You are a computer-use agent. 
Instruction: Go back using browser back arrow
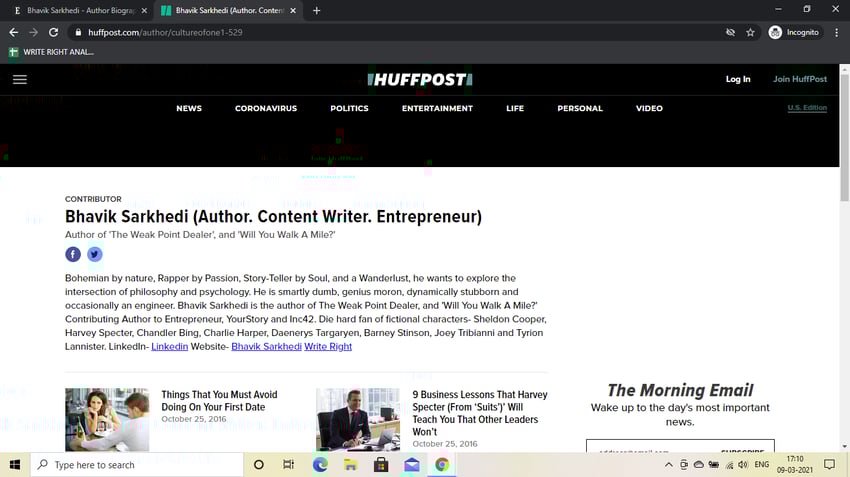(x=14, y=33)
